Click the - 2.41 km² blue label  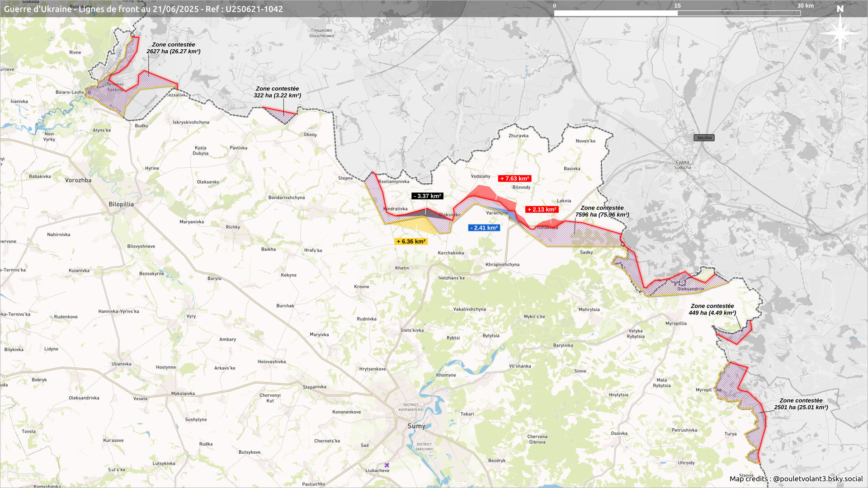484,228
